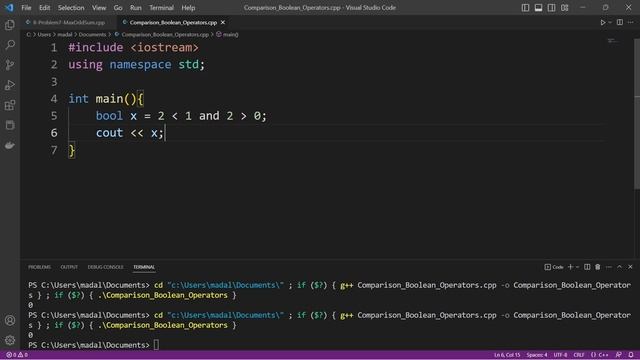Image resolution: width=640 pixels, height=360 pixels.
Task: Split the editor to the right
Action: pos(620,22)
